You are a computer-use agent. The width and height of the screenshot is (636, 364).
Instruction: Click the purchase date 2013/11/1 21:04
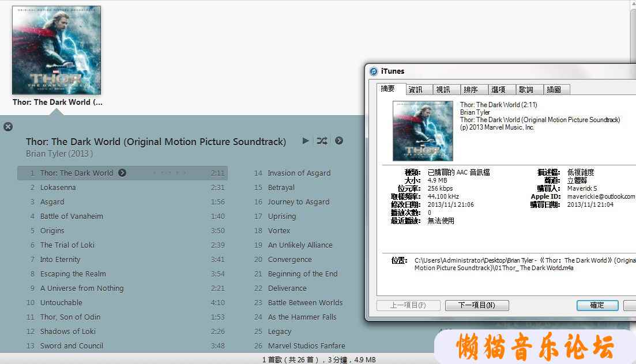(x=590, y=204)
